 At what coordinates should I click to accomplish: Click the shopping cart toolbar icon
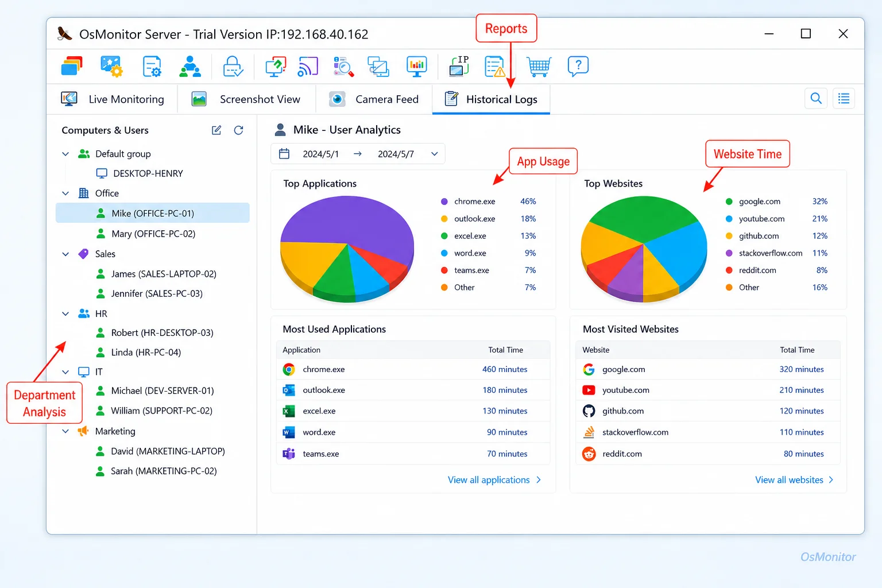click(x=539, y=67)
